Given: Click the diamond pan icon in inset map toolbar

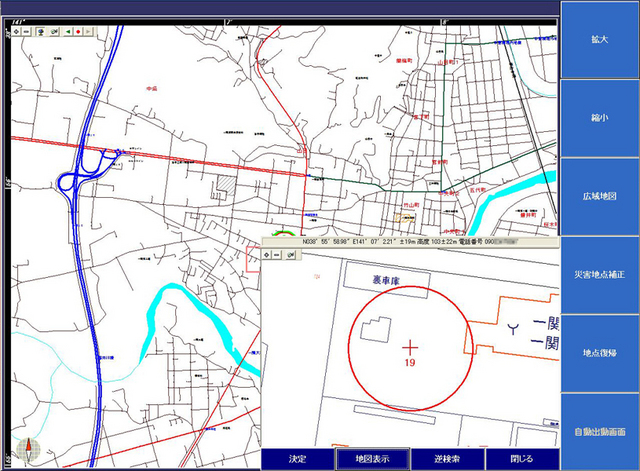Looking at the screenshot, I should pyautogui.click(x=267, y=255).
